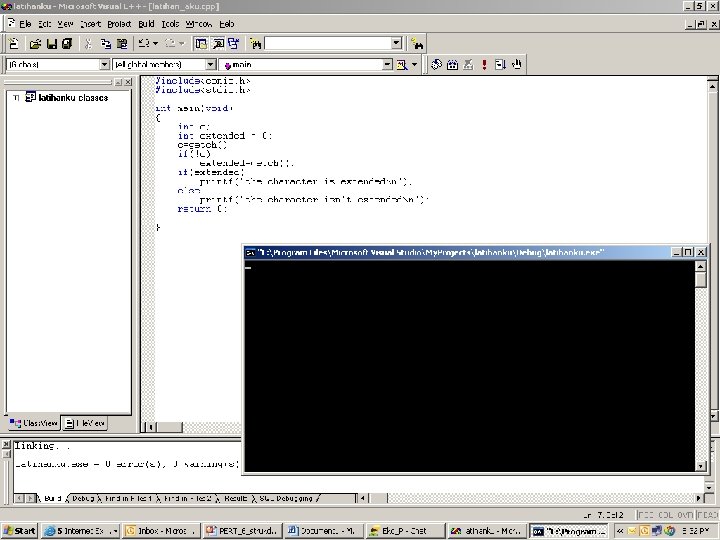Click the Build icon on the build toolbar
Screen dimensions: 720x540
(x=453, y=65)
